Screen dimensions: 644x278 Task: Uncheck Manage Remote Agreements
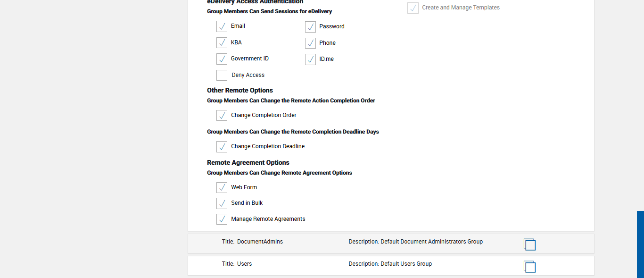[x=222, y=219]
